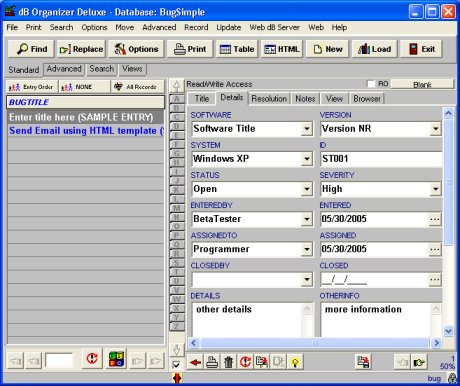460x386 pixels.
Task: Click the vertical scrollbar up arrow in form
Action: 448,113
